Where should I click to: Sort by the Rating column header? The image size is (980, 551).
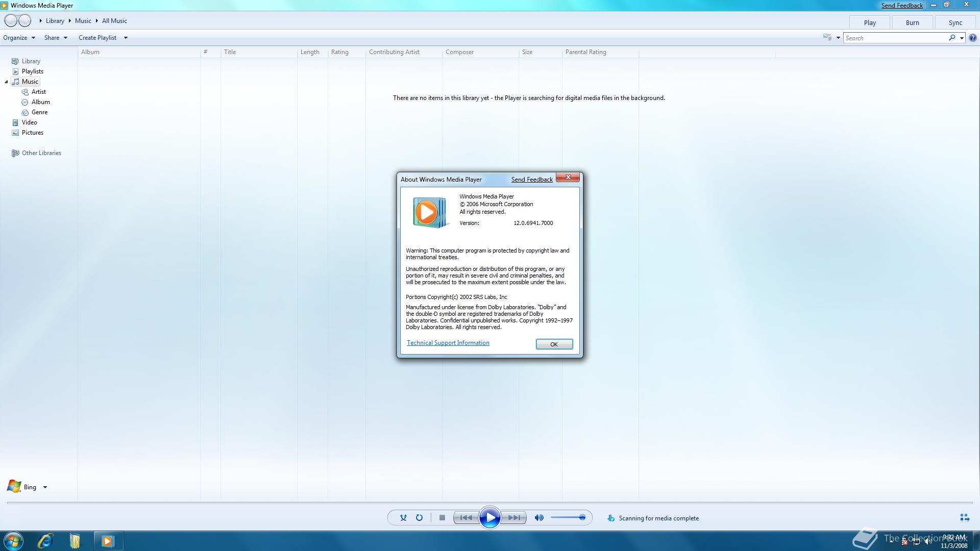(x=347, y=52)
